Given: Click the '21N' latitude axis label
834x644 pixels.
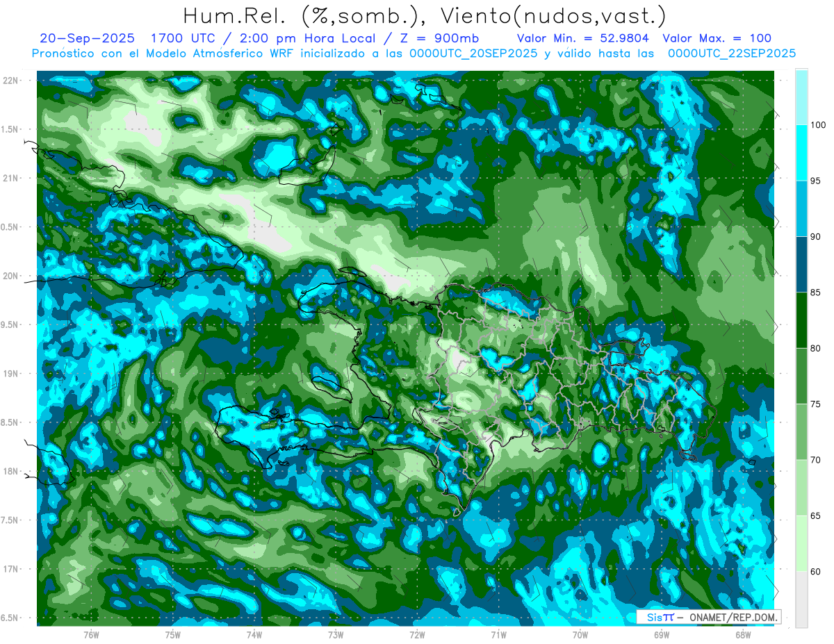Looking at the screenshot, I should click(x=10, y=179).
